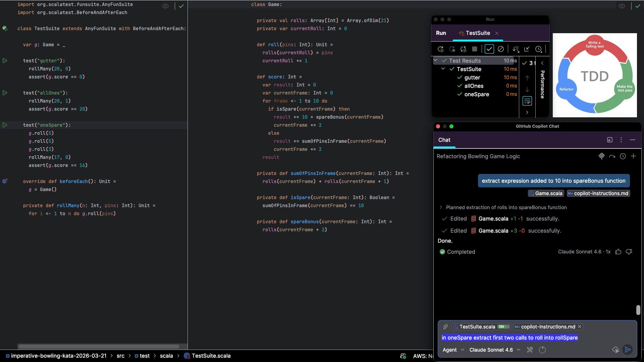
Task: Run the oneSpare test from gutter
Action: (x=5, y=125)
